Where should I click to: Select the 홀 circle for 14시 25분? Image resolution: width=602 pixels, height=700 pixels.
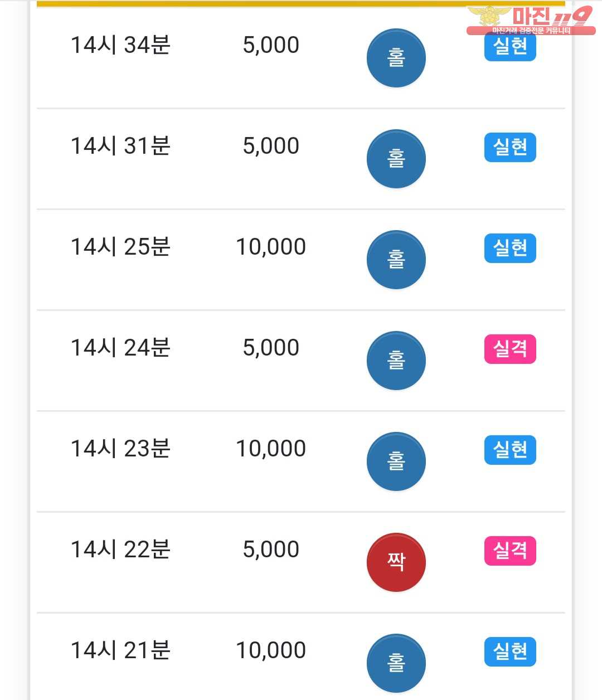pos(396,260)
